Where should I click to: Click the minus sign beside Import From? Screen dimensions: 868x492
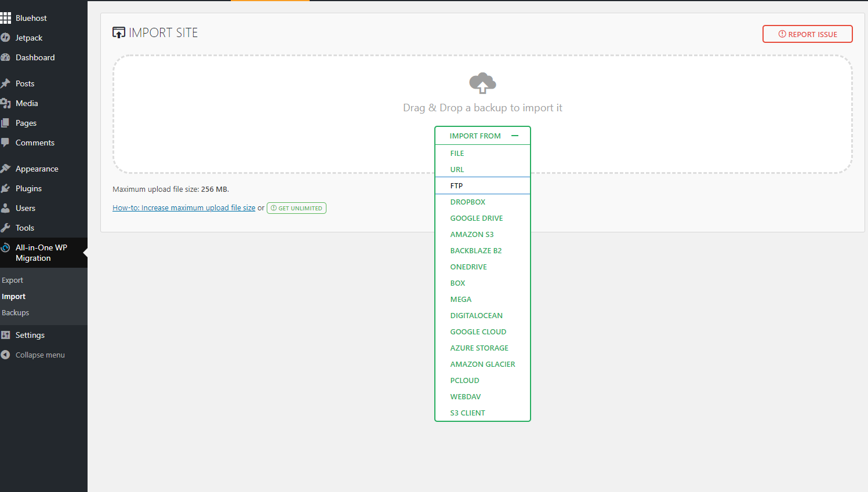point(515,136)
